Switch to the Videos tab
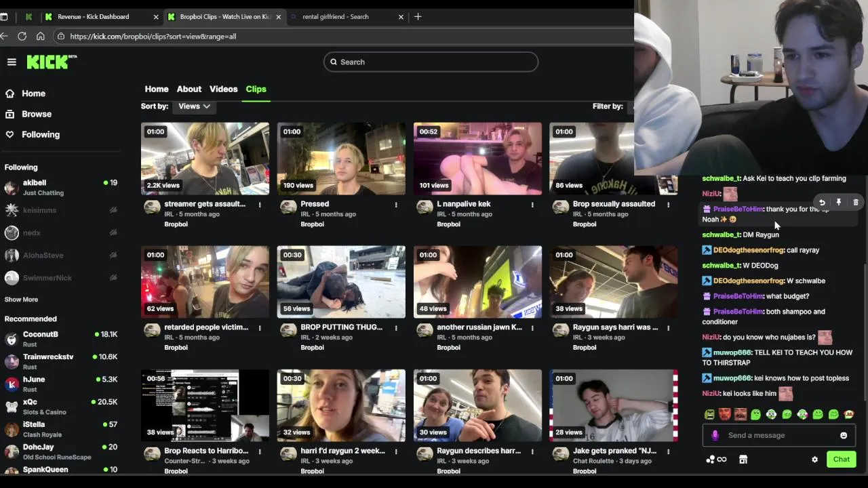The image size is (868, 488). pos(224,89)
